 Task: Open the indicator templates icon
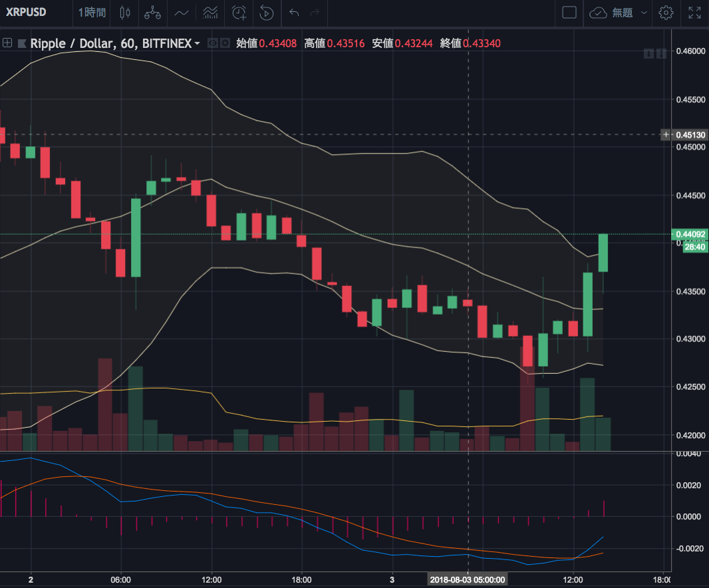click(x=210, y=13)
